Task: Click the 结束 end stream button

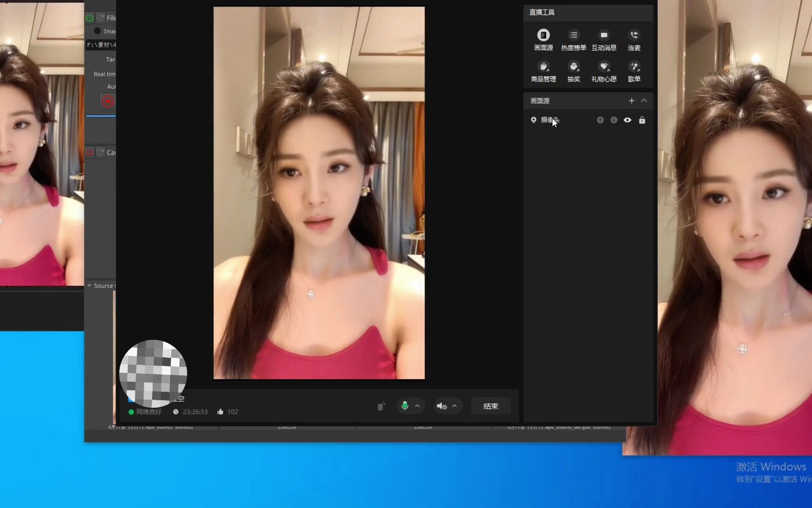Action: [491, 406]
